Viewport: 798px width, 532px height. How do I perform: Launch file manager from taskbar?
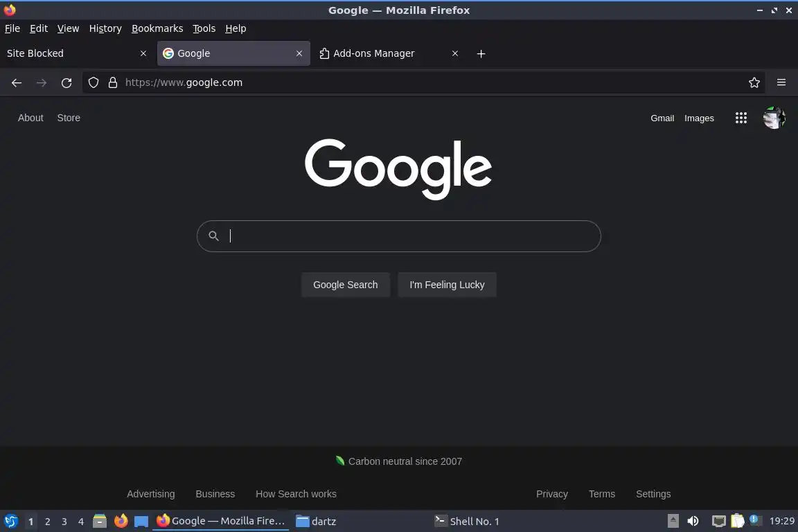pyautogui.click(x=100, y=521)
